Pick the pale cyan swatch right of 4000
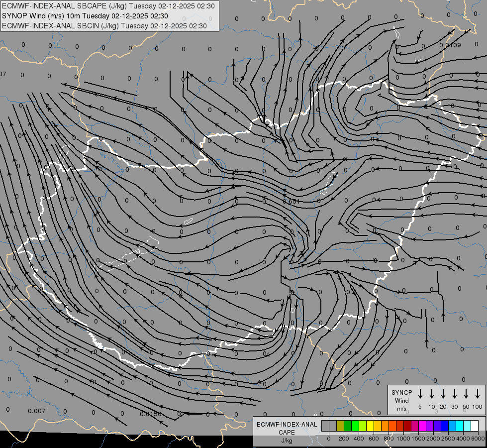487x448 pixels. [x=468, y=426]
